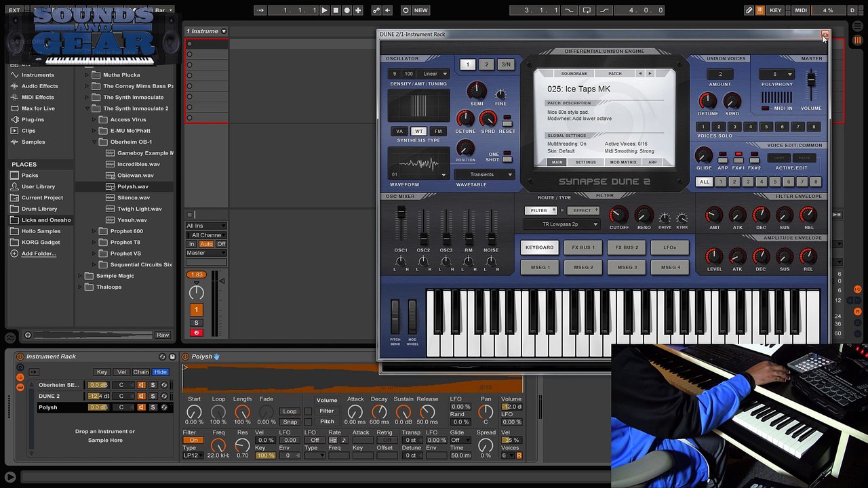868x488 pixels.
Task: Expand the Prophet 600 folder
Action: tap(95, 231)
